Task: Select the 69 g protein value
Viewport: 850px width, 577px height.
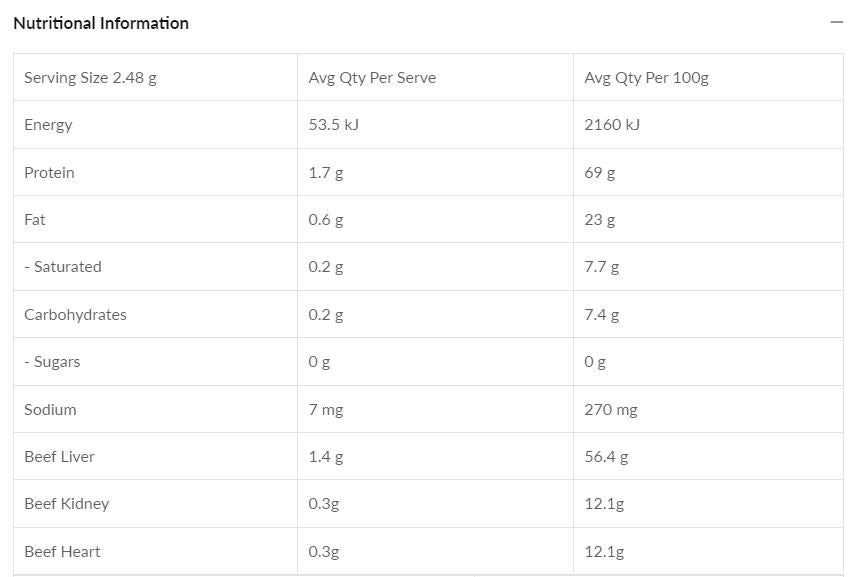Action: click(600, 173)
